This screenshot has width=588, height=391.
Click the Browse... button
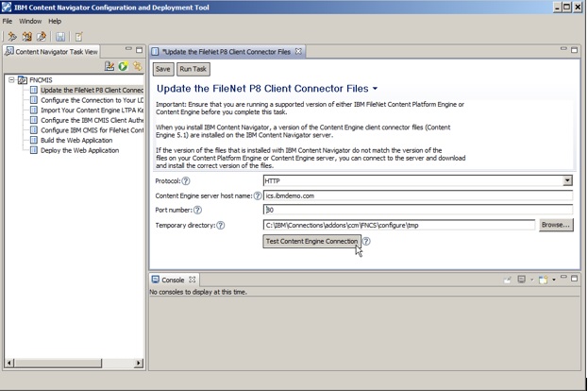(556, 225)
